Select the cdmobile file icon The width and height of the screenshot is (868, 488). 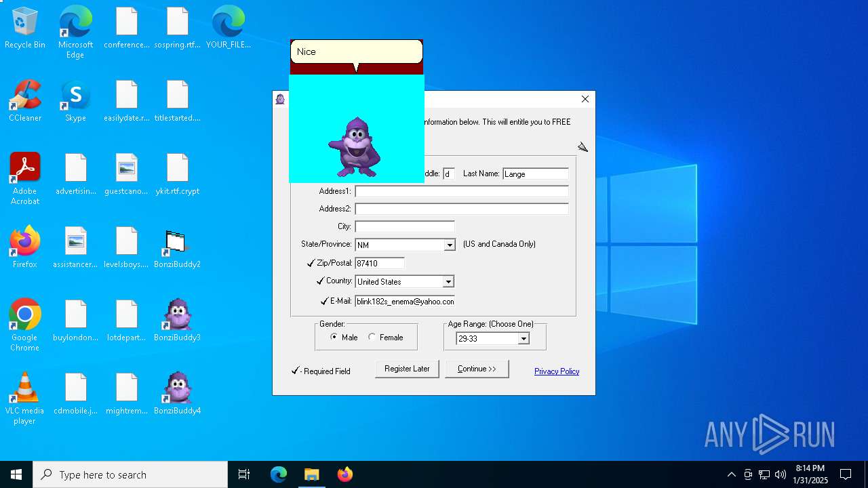(76, 394)
